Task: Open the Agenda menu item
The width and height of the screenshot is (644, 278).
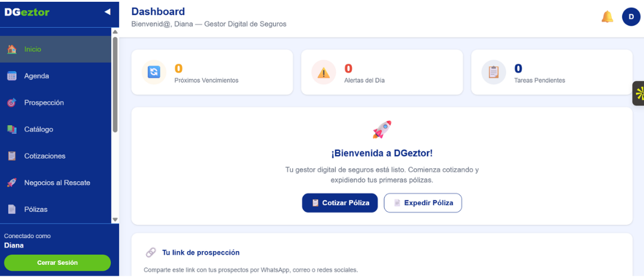Action: point(55,76)
